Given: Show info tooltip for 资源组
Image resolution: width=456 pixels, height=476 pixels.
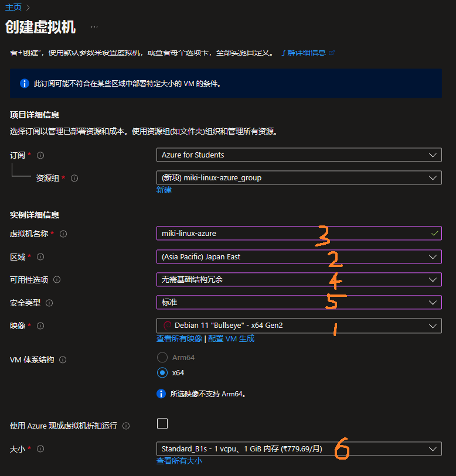Looking at the screenshot, I should click(x=74, y=178).
